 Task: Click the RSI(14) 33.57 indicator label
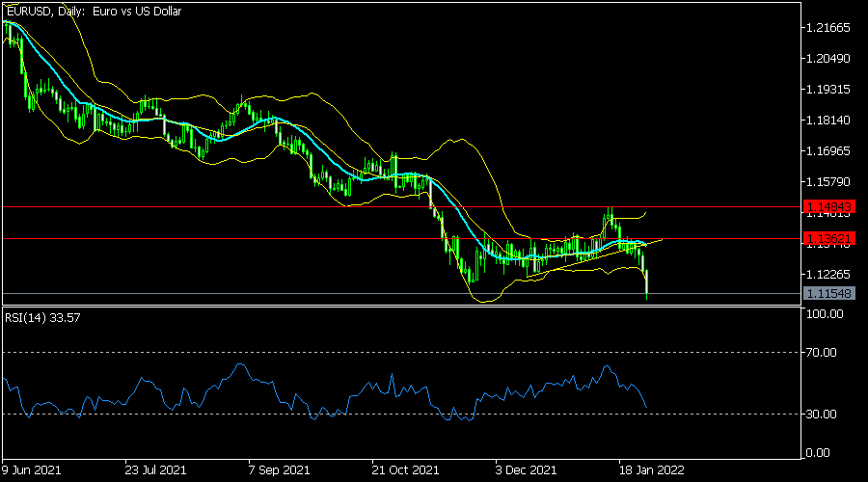[x=42, y=318]
